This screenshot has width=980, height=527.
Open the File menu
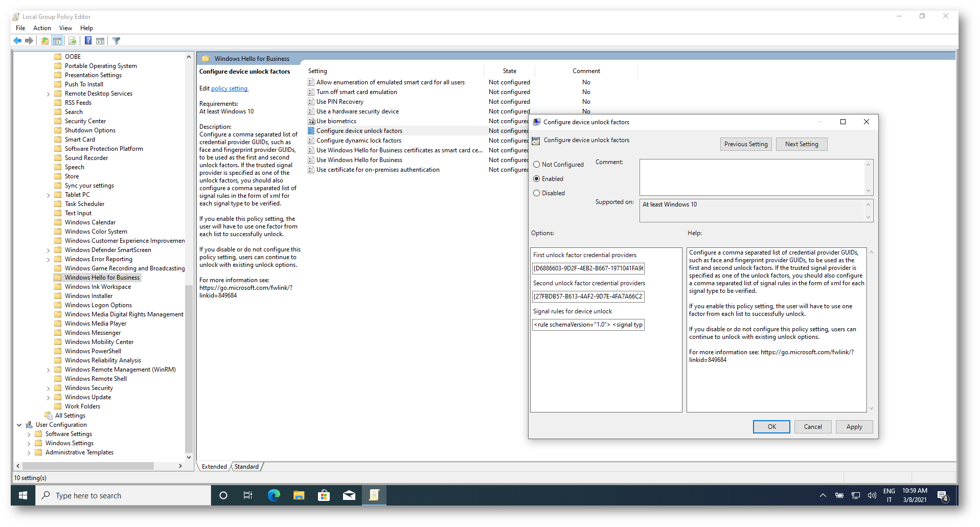pos(20,28)
